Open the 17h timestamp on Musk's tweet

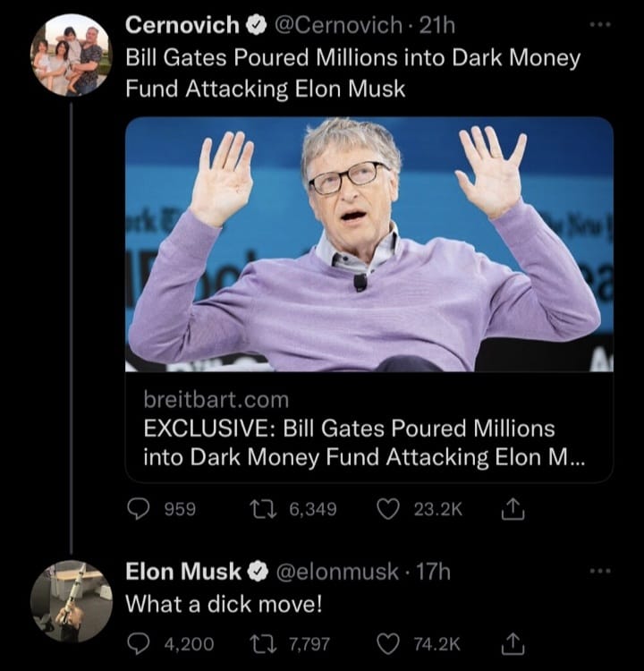click(x=435, y=571)
